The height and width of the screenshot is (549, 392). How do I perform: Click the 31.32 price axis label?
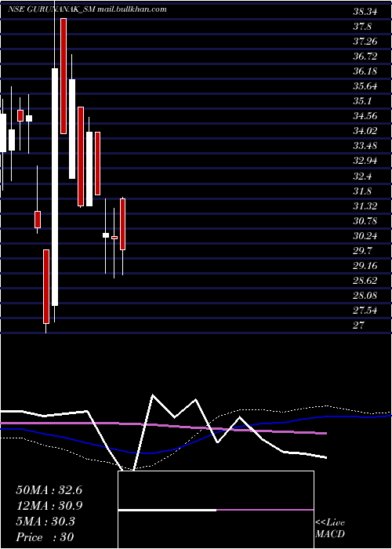click(365, 205)
